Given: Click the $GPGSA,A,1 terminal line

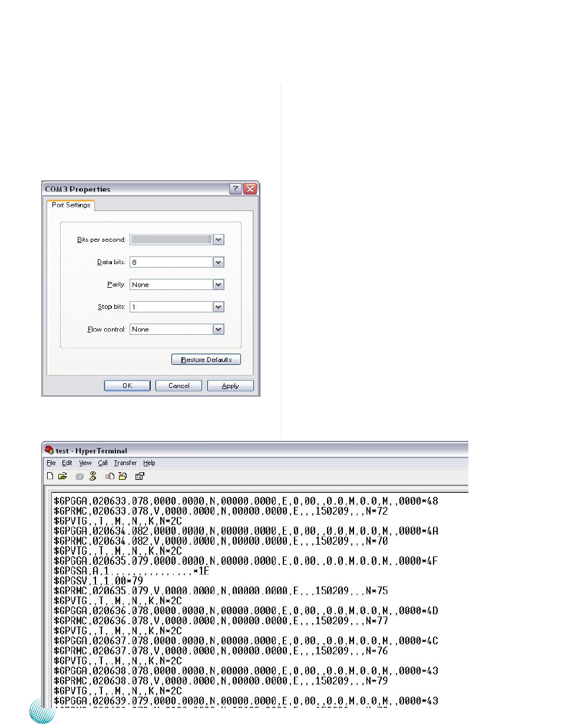Looking at the screenshot, I should point(131,571).
